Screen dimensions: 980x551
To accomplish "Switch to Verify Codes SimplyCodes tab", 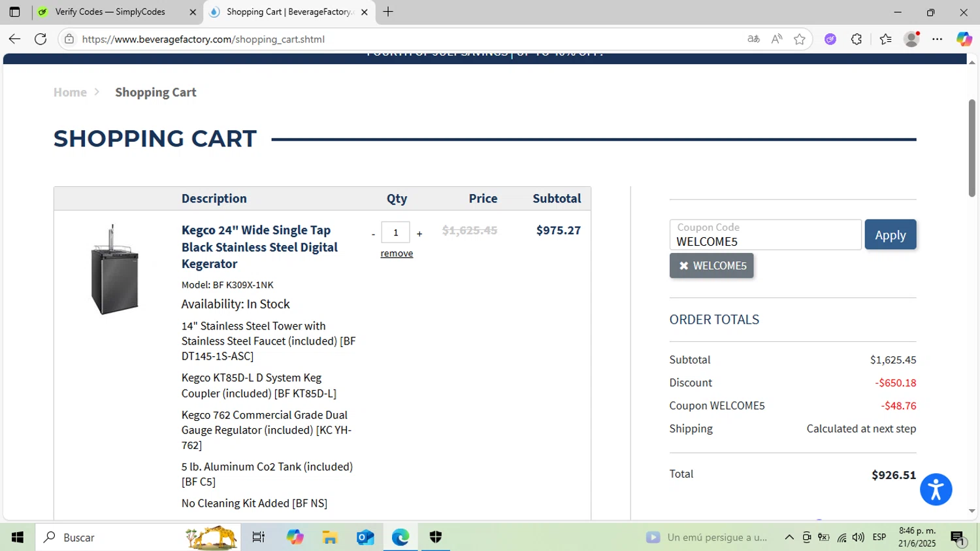I will [118, 12].
